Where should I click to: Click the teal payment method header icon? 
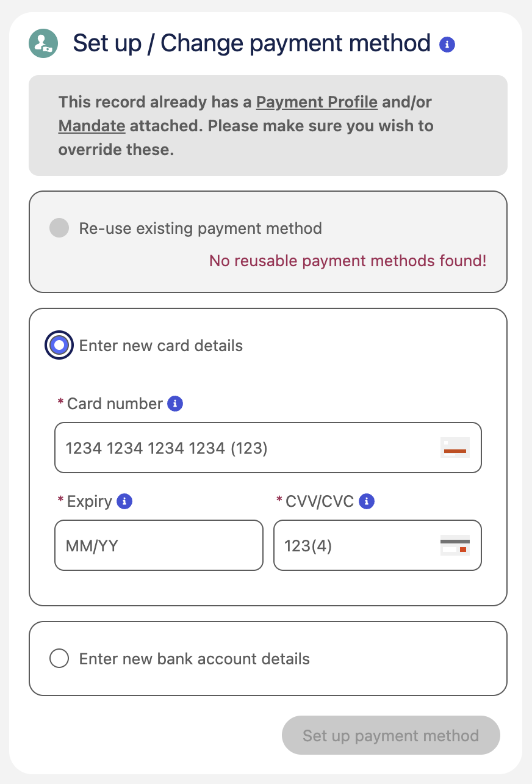pyautogui.click(x=43, y=44)
